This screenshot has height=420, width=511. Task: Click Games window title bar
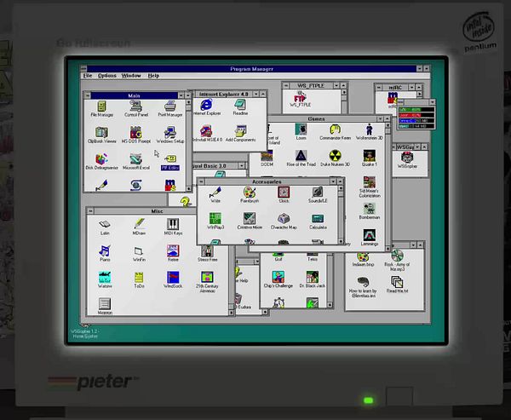(x=316, y=119)
